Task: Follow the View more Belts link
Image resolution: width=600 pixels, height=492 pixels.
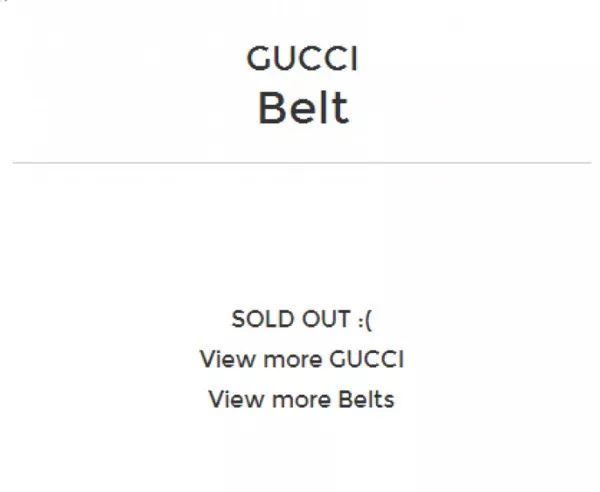Action: click(x=301, y=399)
